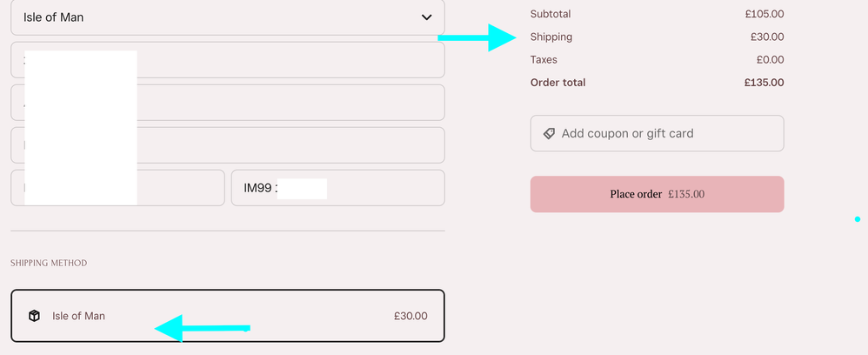The image size is (868, 355).
Task: Focus the third address line field
Action: (228, 145)
